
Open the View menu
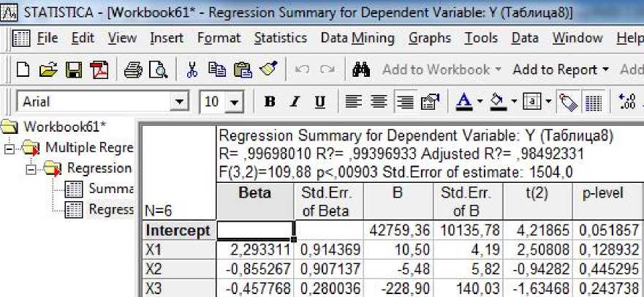(x=122, y=38)
